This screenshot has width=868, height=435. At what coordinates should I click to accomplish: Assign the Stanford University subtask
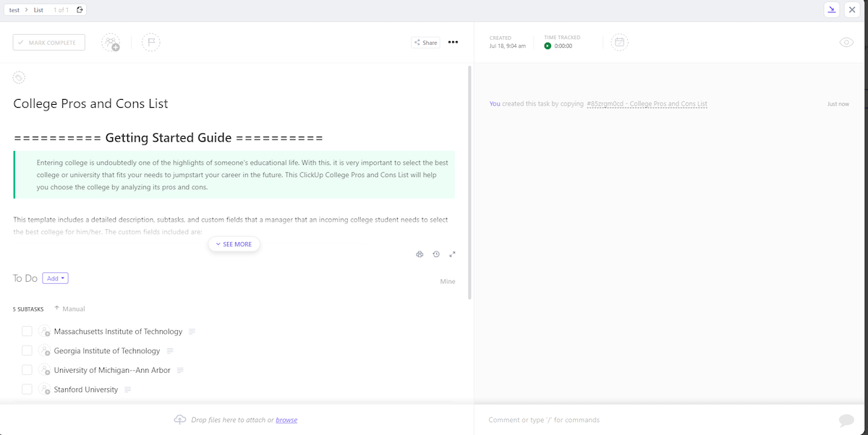click(x=44, y=389)
